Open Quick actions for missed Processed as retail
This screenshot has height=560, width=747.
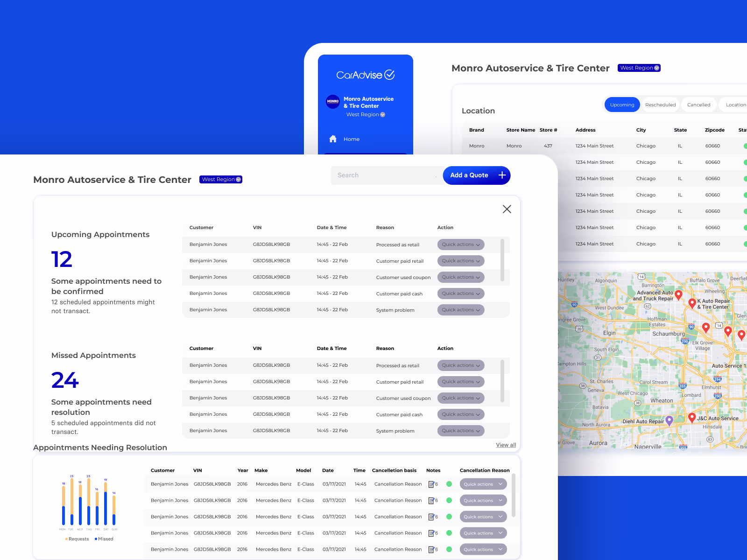pyautogui.click(x=461, y=365)
